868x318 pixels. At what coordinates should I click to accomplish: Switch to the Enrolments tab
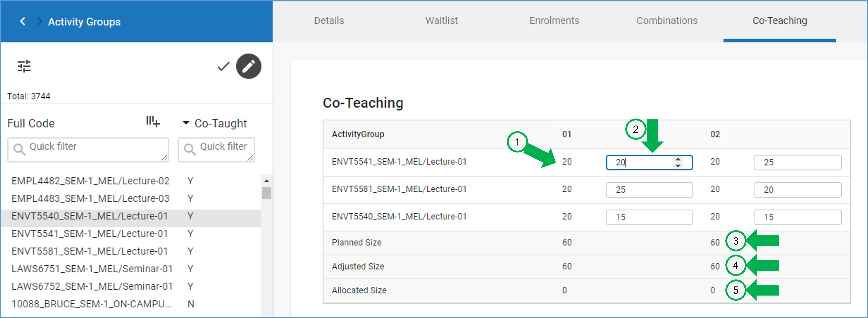[554, 21]
